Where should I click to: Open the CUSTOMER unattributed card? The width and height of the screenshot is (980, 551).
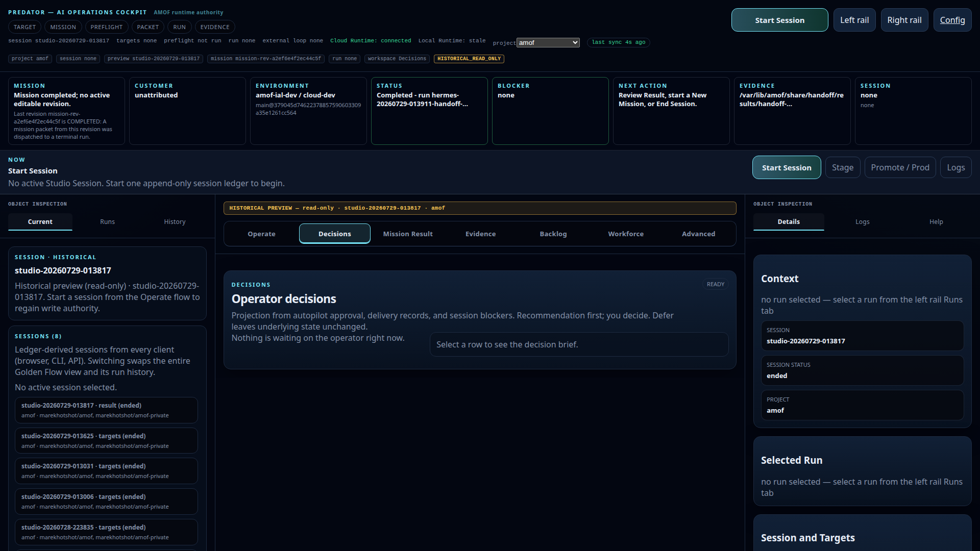point(187,111)
